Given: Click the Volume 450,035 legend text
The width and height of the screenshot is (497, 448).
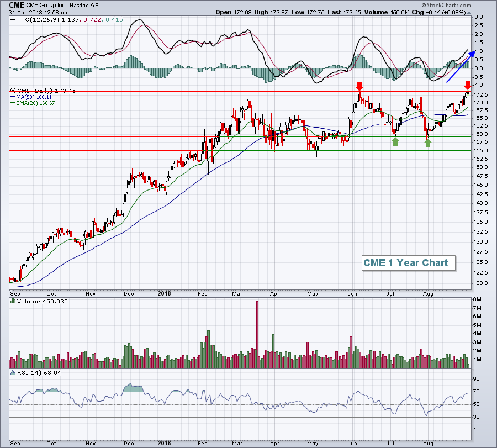Looking at the screenshot, I should (42, 301).
